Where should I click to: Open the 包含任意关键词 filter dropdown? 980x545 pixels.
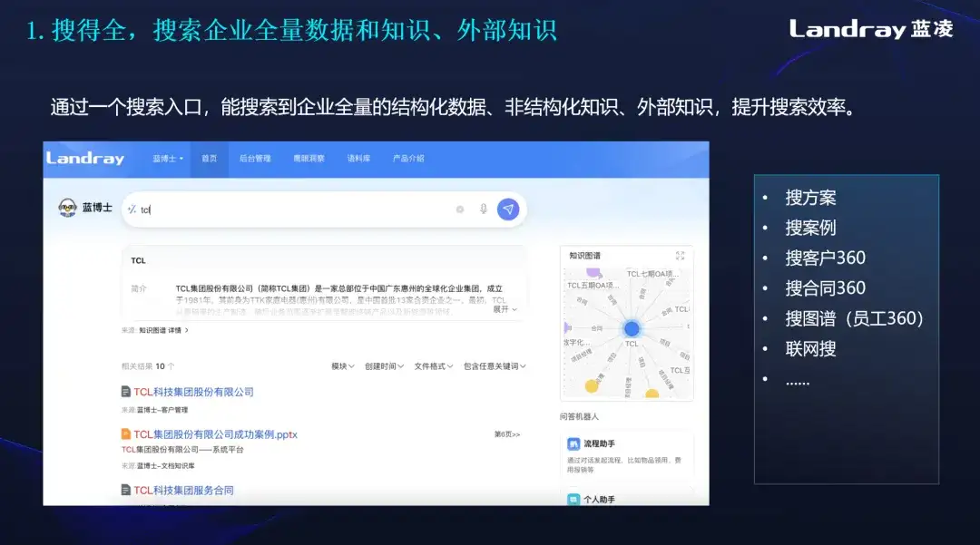[x=495, y=365]
